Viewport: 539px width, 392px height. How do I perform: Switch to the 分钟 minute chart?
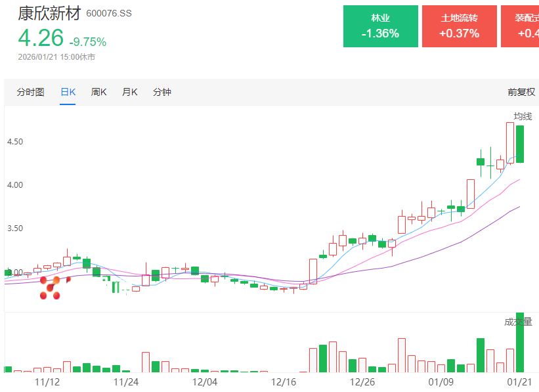click(x=162, y=92)
